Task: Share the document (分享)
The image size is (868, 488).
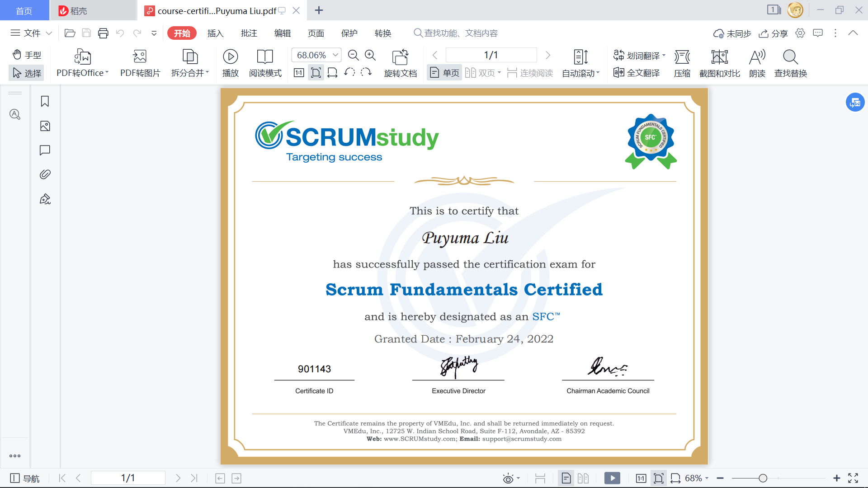Action: [x=773, y=33]
